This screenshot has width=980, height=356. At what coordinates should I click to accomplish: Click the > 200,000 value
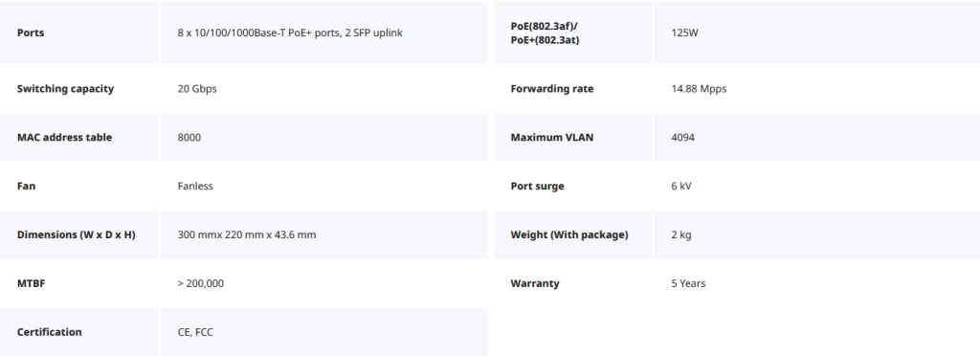click(x=201, y=283)
